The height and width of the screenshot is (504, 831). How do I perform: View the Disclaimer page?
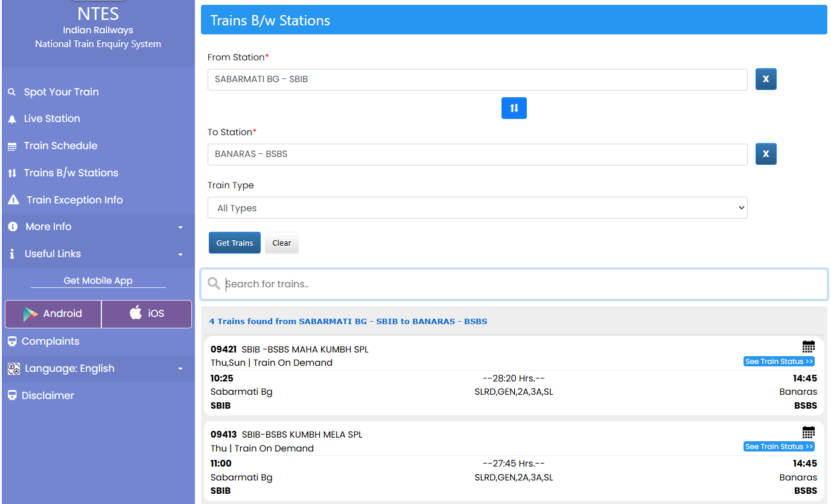tap(48, 395)
